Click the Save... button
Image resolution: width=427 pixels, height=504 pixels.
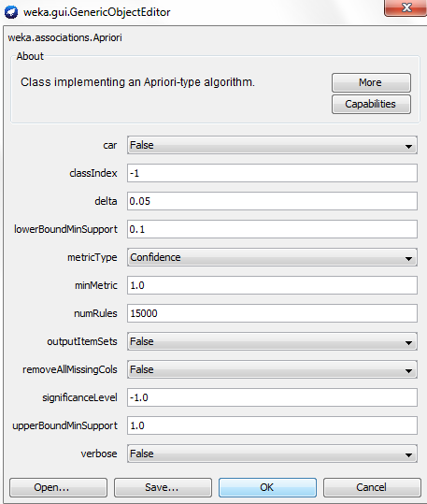(163, 487)
